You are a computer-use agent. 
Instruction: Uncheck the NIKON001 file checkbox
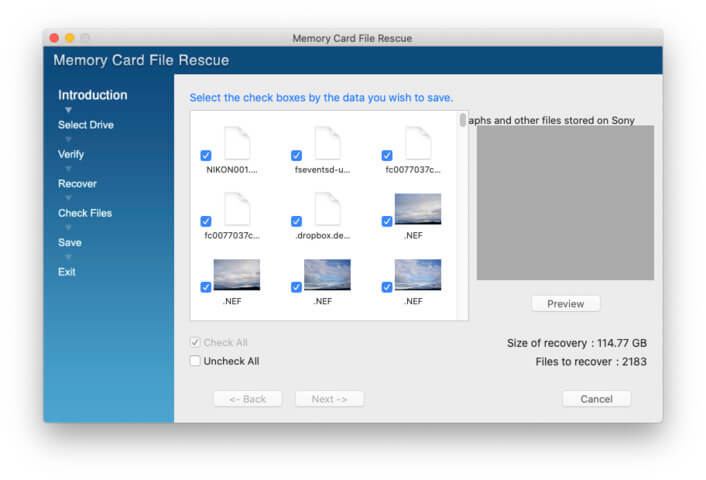pos(206,155)
